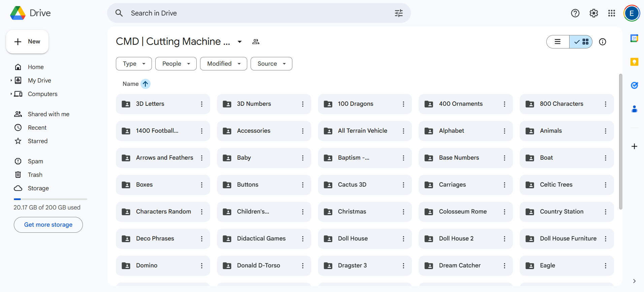
Task: Go to Shared with me
Action: (x=49, y=114)
